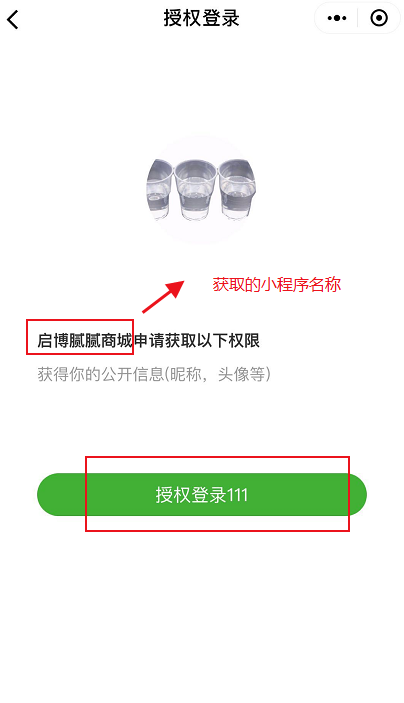
Task: Click the word 头像等 in permission text
Action: click(242, 374)
